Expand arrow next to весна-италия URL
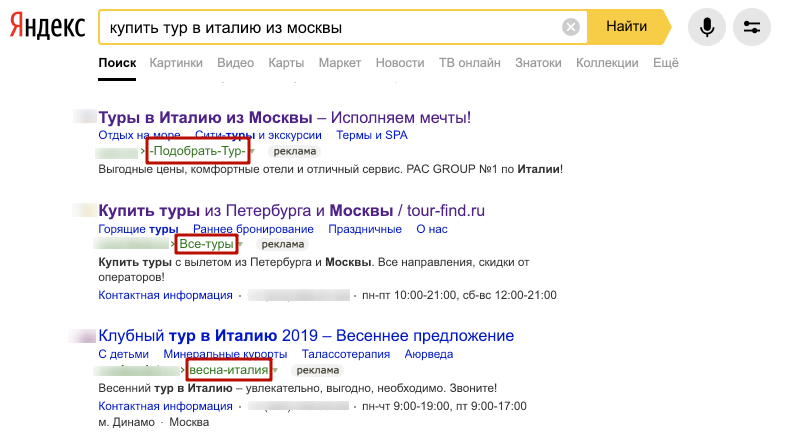The image size is (806, 436). (x=275, y=371)
